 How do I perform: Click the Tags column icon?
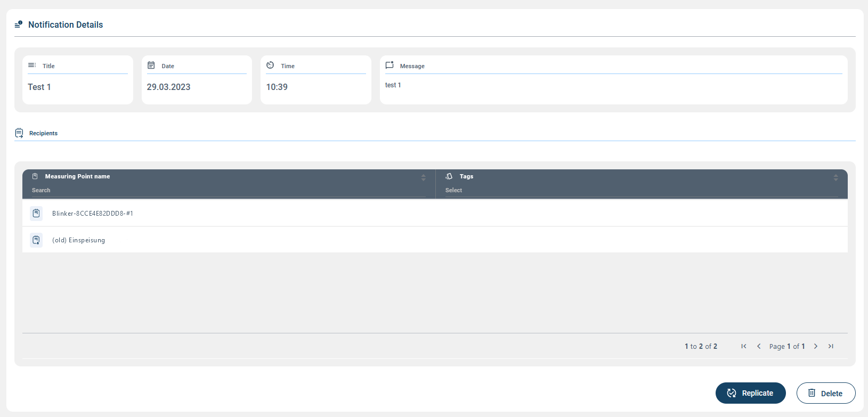pyautogui.click(x=449, y=176)
